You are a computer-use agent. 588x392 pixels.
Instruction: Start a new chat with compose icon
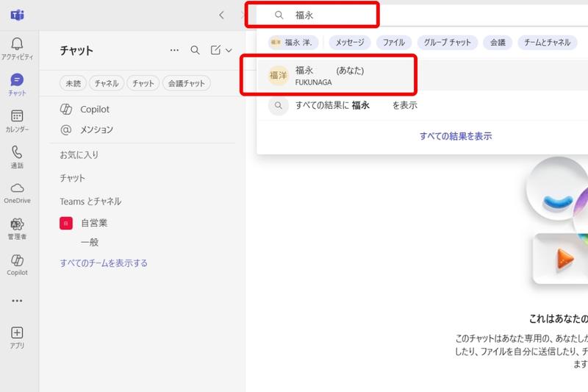[215, 50]
